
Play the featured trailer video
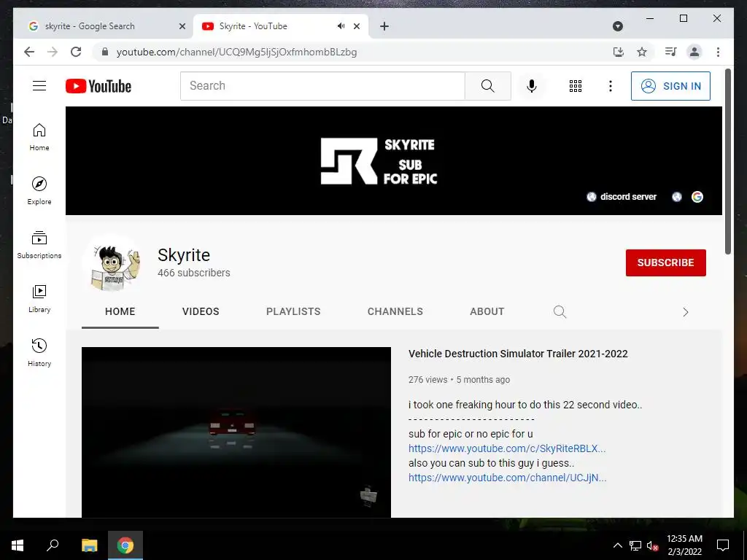(x=236, y=432)
